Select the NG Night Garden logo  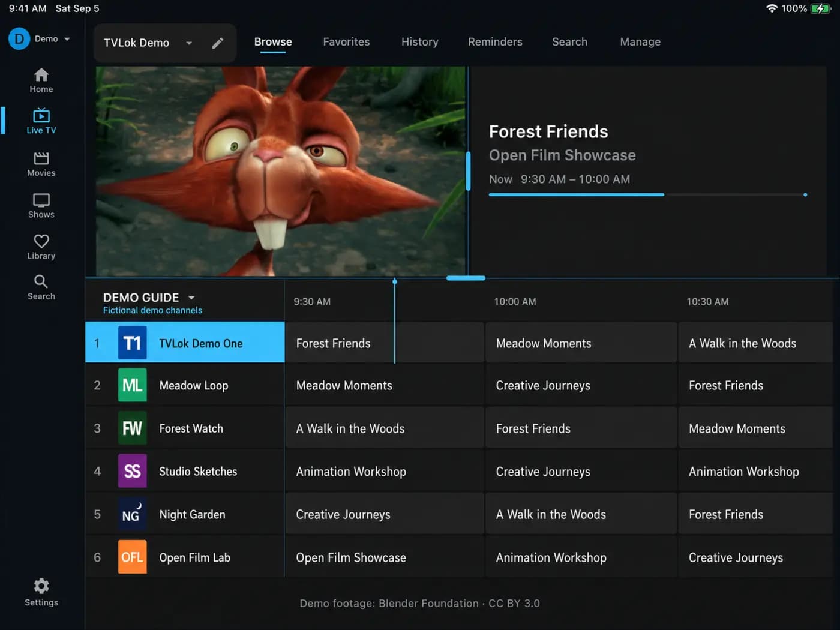pos(133,514)
